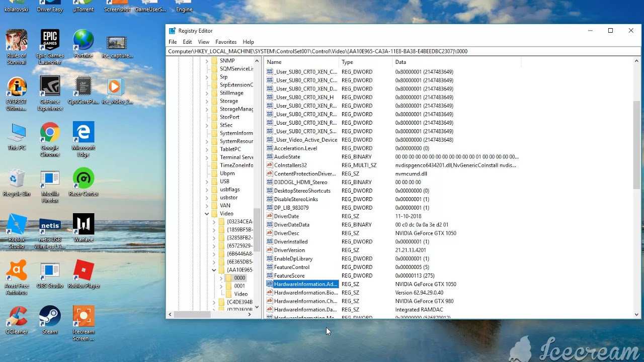Open the File menu in Registry Editor
644x362 pixels.
coord(173,42)
